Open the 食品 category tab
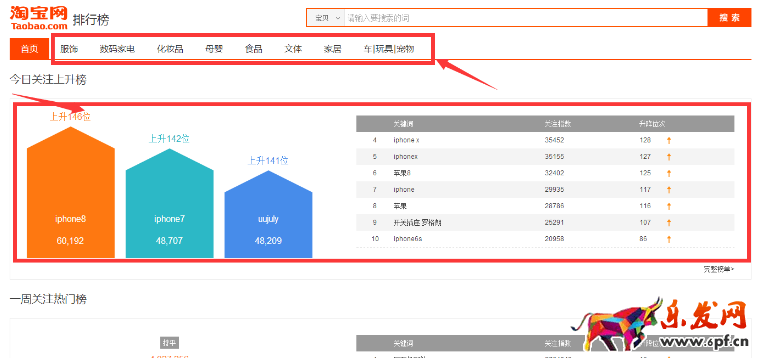This screenshot has width=759, height=362. [x=254, y=49]
